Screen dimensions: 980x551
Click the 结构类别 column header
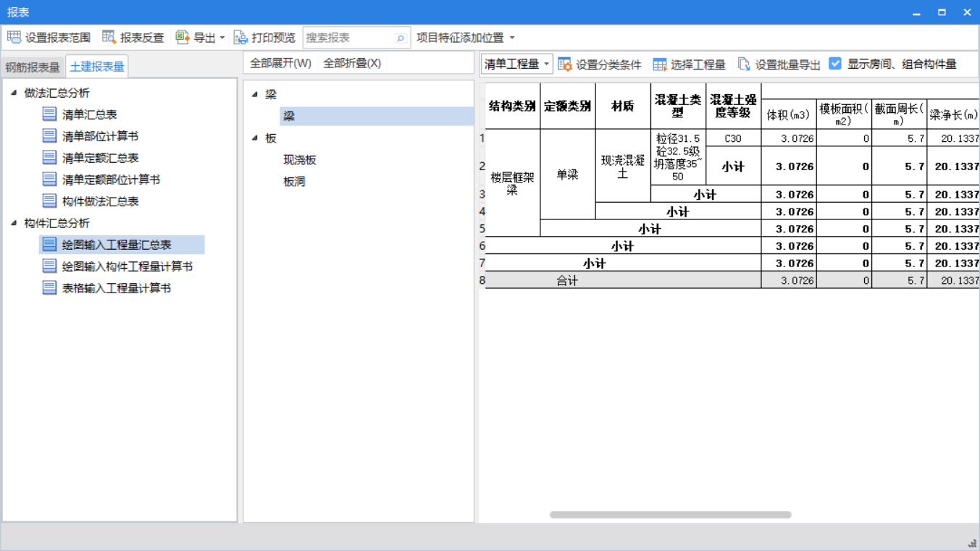[x=512, y=106]
